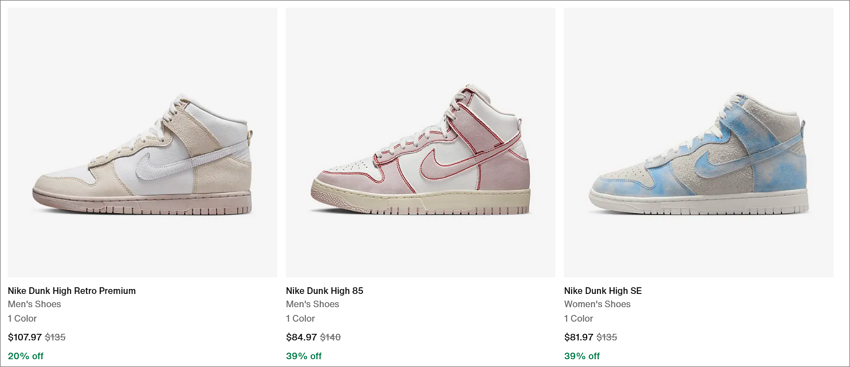
Task: Click crossed-out $135 beside $81.97
Action: (607, 337)
